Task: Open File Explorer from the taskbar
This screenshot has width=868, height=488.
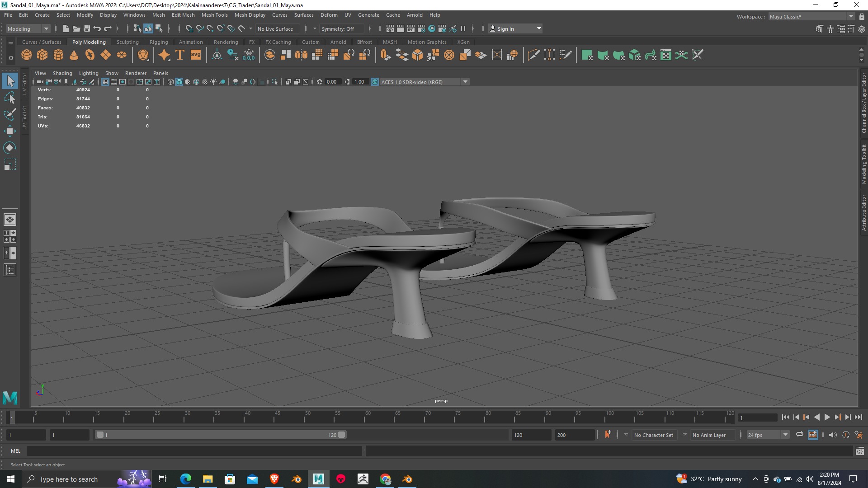Action: click(x=208, y=479)
